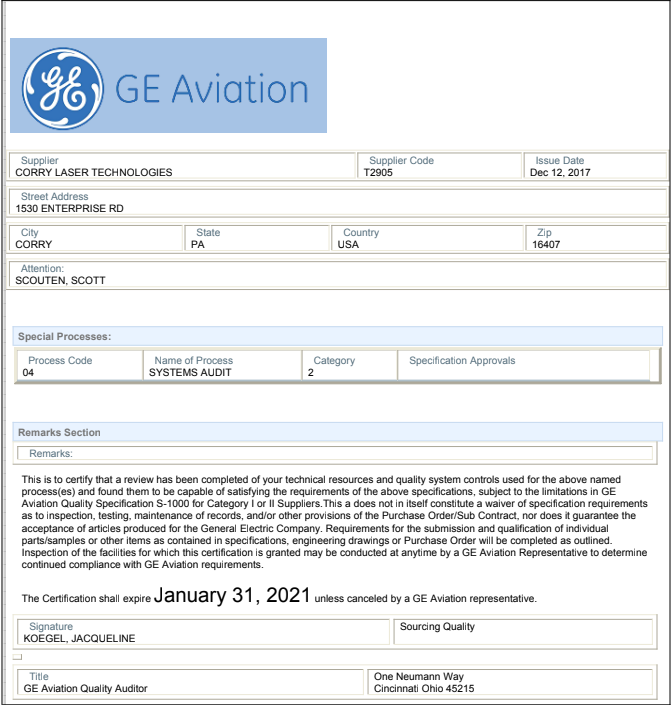Select the Zip field showing 16407
Screen dimensions: 672x705
click(x=594, y=239)
